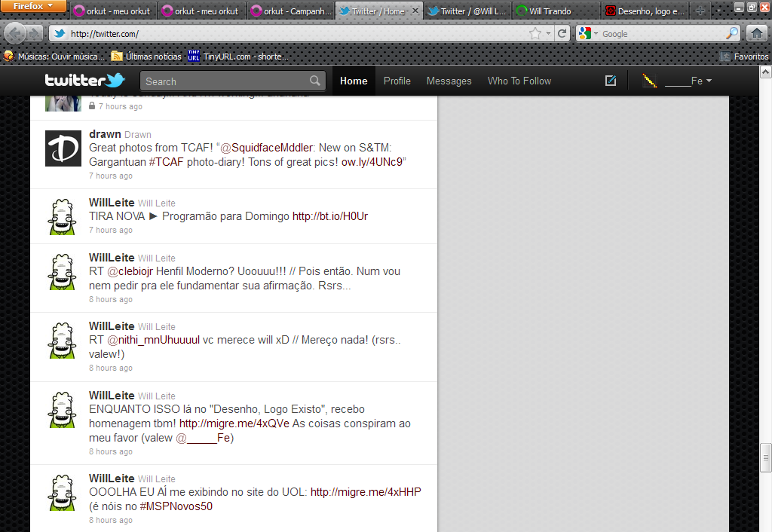Click WillLeite avatar on ENQUANTO ISSO tweet
Screen dimensions: 772x532
(x=63, y=409)
